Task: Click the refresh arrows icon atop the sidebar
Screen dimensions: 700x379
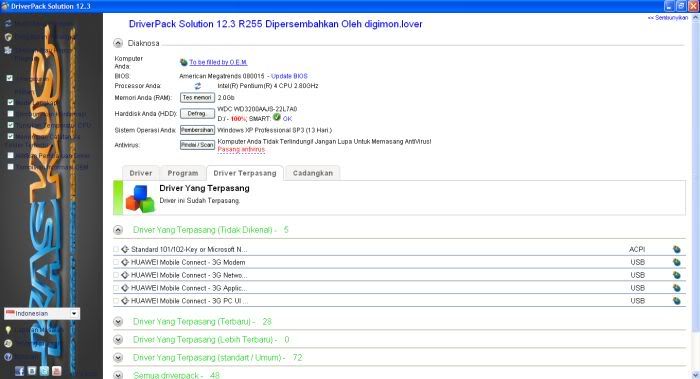Action: pos(8,23)
